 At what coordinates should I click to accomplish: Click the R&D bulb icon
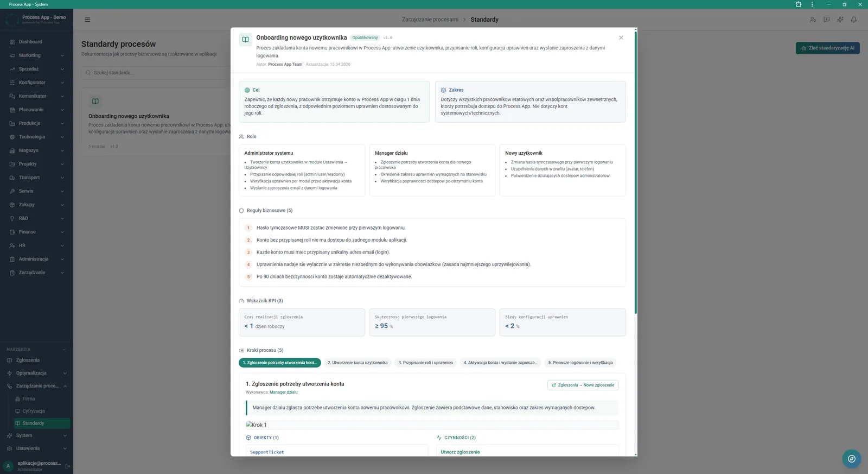click(x=12, y=218)
